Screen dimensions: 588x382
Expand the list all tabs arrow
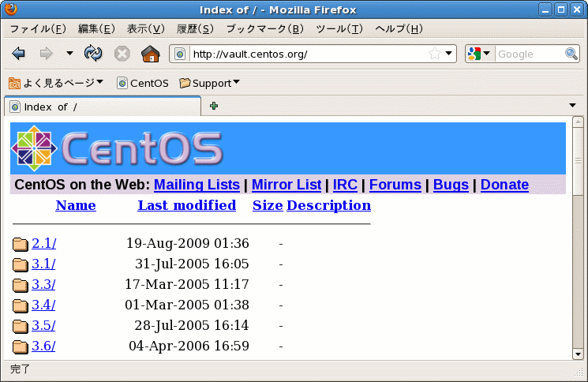point(572,106)
